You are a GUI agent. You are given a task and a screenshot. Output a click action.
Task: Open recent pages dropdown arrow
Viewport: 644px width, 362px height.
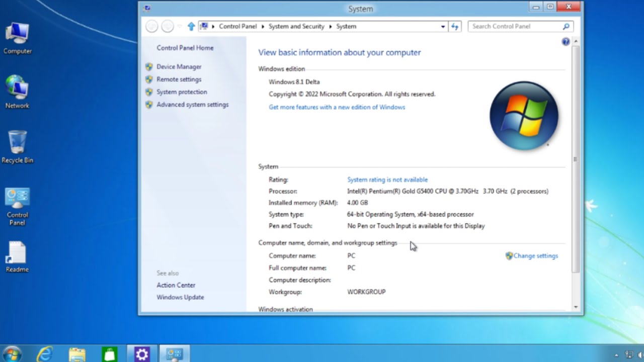coord(180,26)
